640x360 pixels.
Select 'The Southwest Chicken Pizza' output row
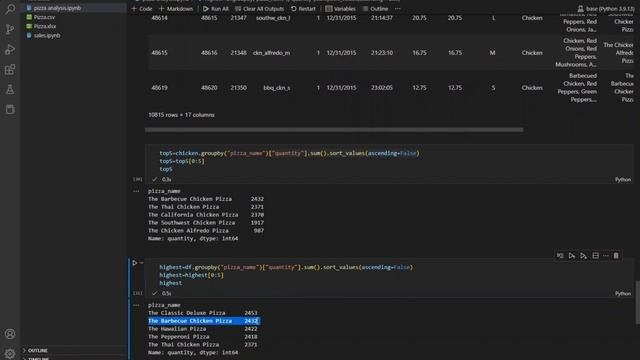206,223
